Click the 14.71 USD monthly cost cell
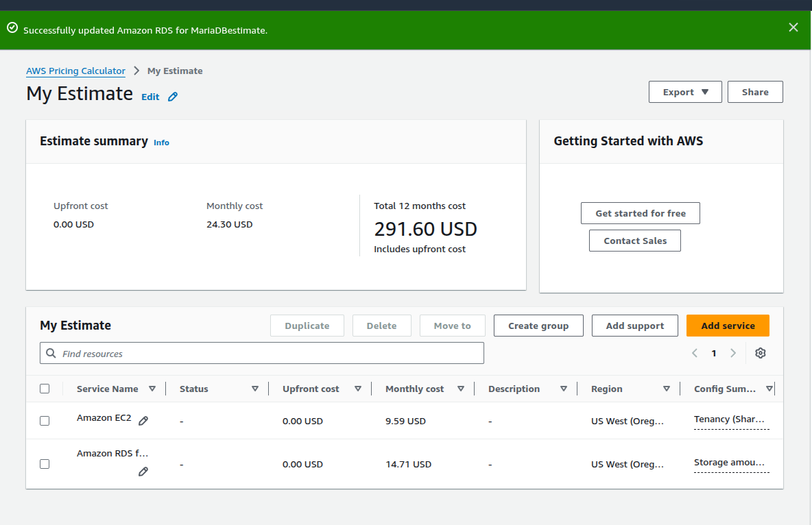This screenshot has width=812, height=525. (x=408, y=465)
